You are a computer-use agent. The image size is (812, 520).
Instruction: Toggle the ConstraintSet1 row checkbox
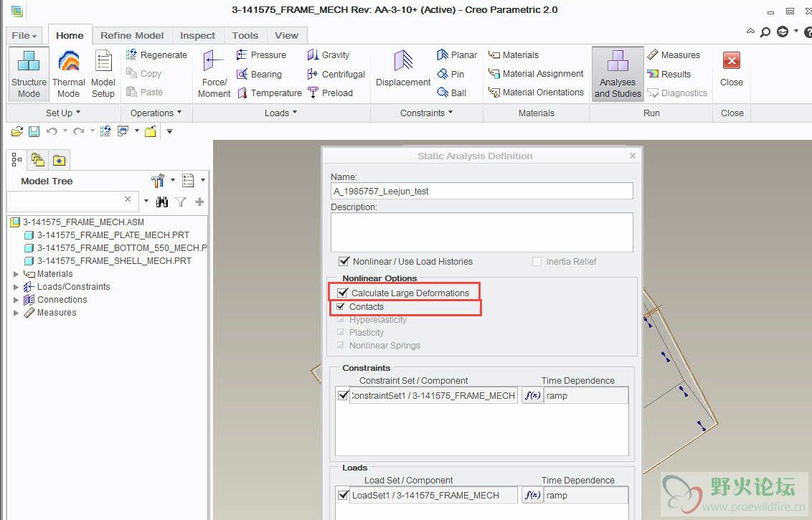pyautogui.click(x=343, y=396)
